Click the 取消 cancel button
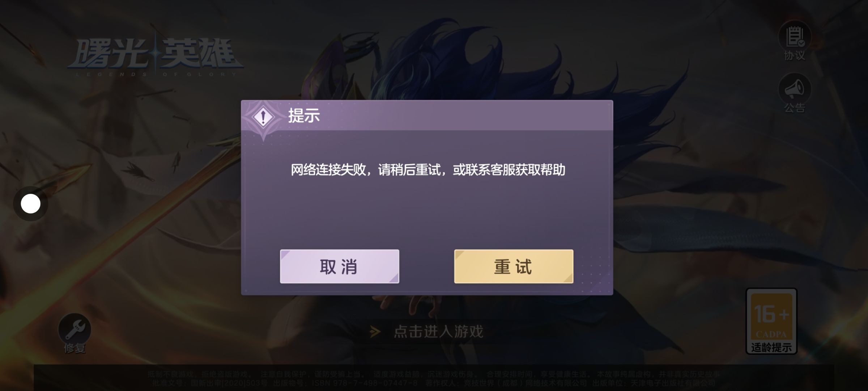 coord(340,266)
